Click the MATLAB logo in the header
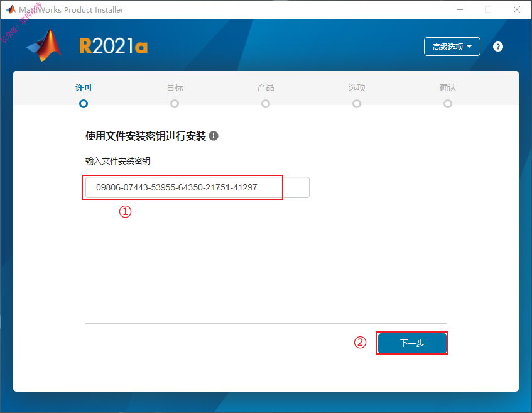Image resolution: width=532 pixels, height=413 pixels. coord(44,45)
